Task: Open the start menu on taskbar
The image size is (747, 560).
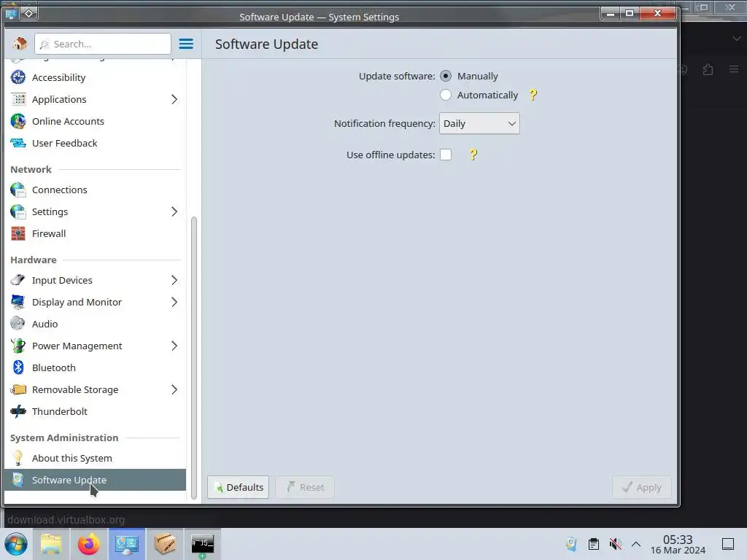Action: point(16,544)
